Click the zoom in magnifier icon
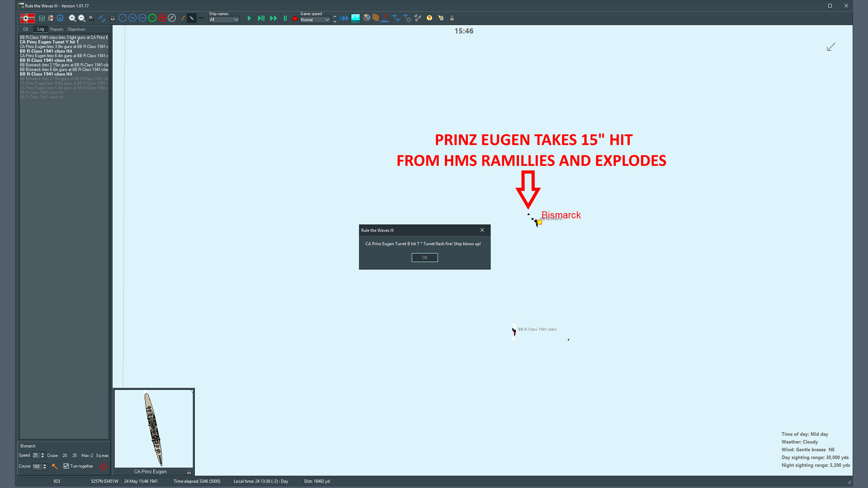The width and height of the screenshot is (868, 488). [x=72, y=19]
